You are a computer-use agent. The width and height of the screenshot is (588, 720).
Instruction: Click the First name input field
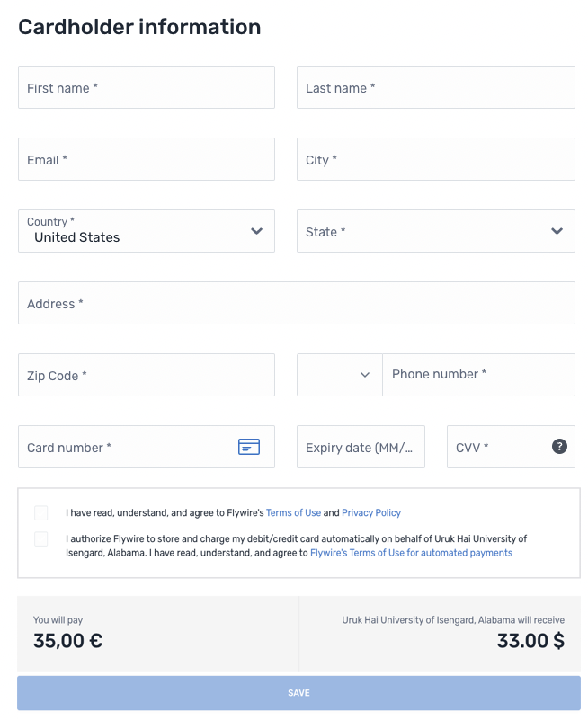pyautogui.click(x=147, y=87)
